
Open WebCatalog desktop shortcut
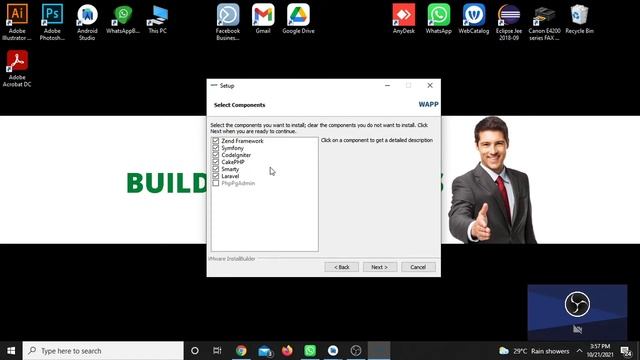[x=473, y=19]
